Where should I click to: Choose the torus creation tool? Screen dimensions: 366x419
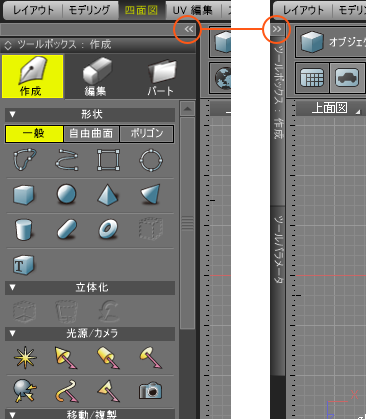coord(108,229)
